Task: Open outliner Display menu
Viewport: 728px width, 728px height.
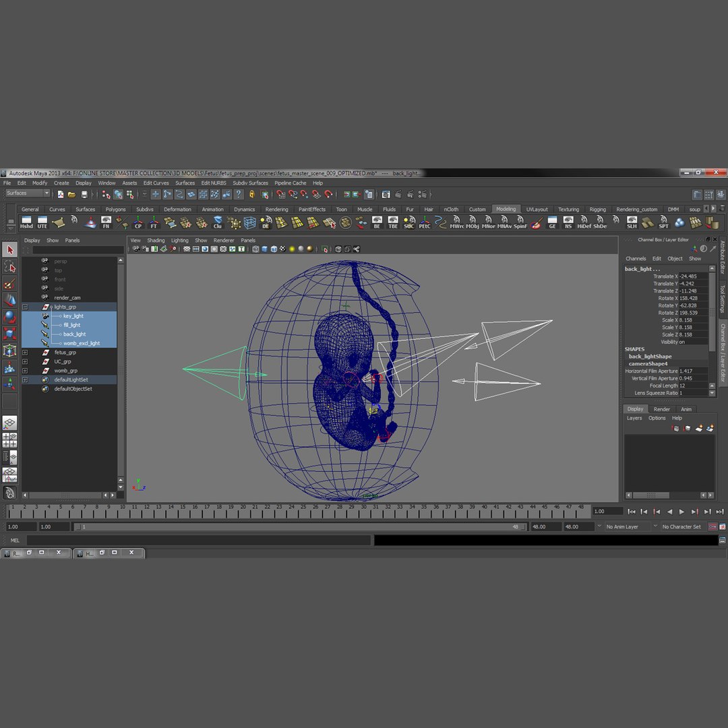Action: click(x=32, y=241)
